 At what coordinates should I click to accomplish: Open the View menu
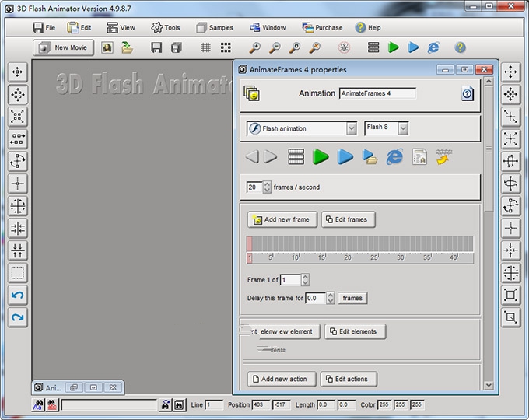tap(121, 28)
